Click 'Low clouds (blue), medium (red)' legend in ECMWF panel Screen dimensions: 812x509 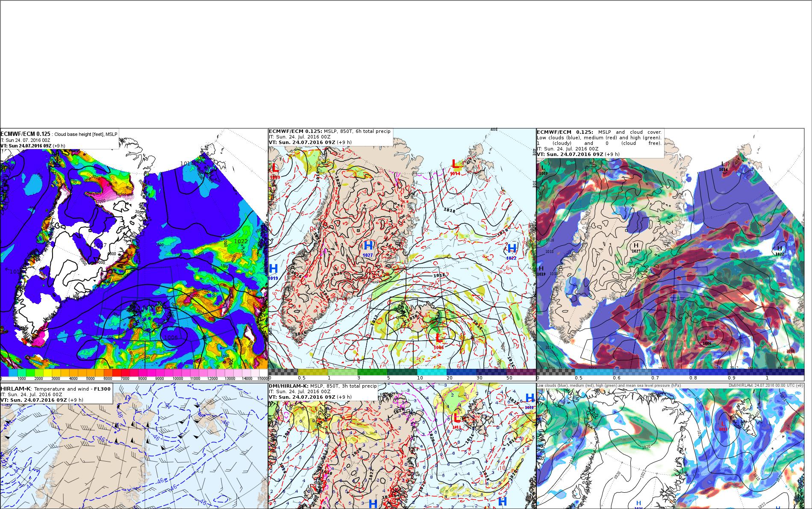(599, 138)
